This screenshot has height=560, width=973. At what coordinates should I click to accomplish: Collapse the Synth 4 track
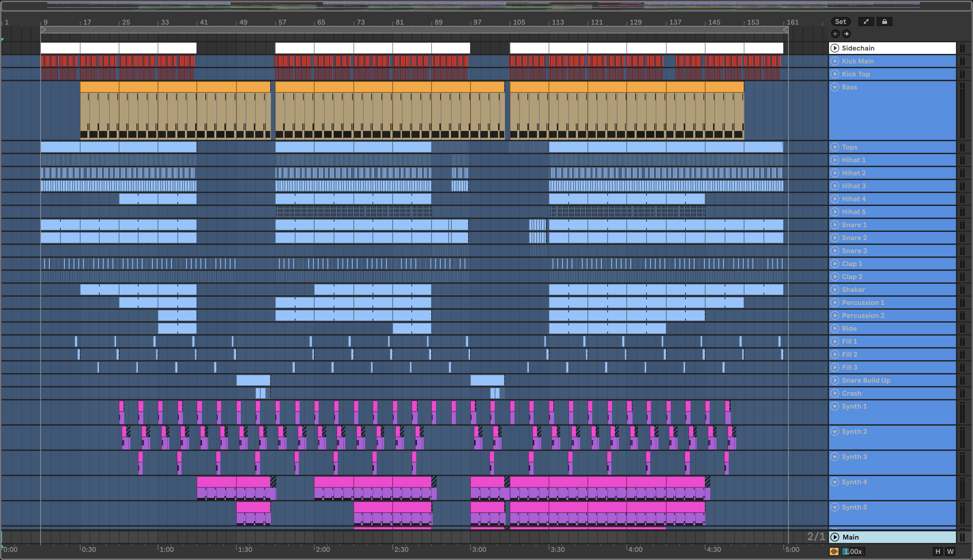[835, 482]
